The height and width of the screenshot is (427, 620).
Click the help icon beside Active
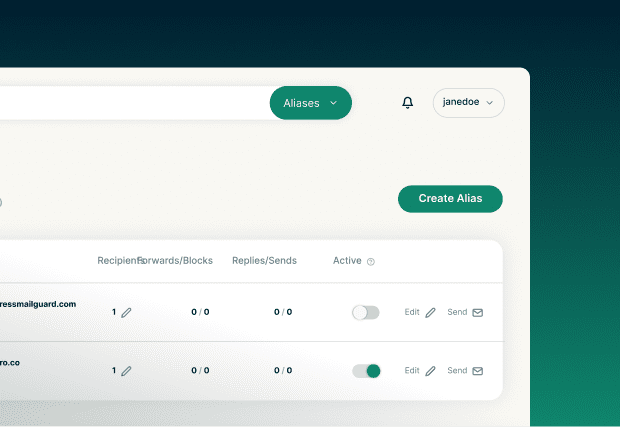371,262
